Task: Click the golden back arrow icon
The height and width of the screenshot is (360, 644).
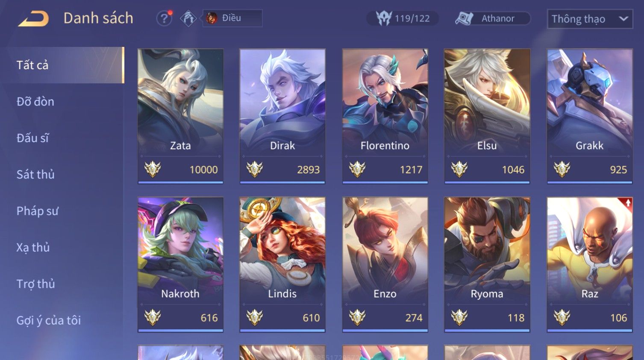Action: pos(33,19)
